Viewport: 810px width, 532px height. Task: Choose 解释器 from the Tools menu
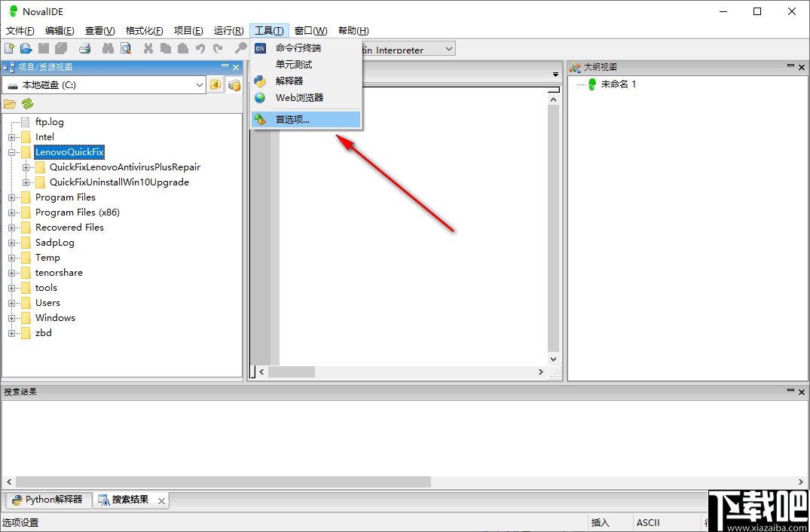click(x=307, y=81)
